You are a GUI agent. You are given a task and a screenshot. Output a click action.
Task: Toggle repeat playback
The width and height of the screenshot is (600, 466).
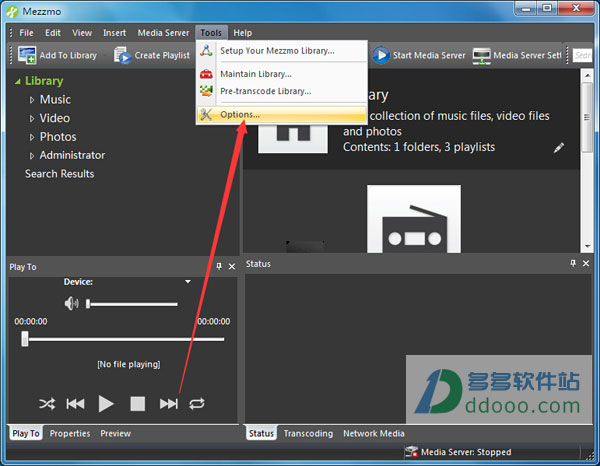click(197, 404)
